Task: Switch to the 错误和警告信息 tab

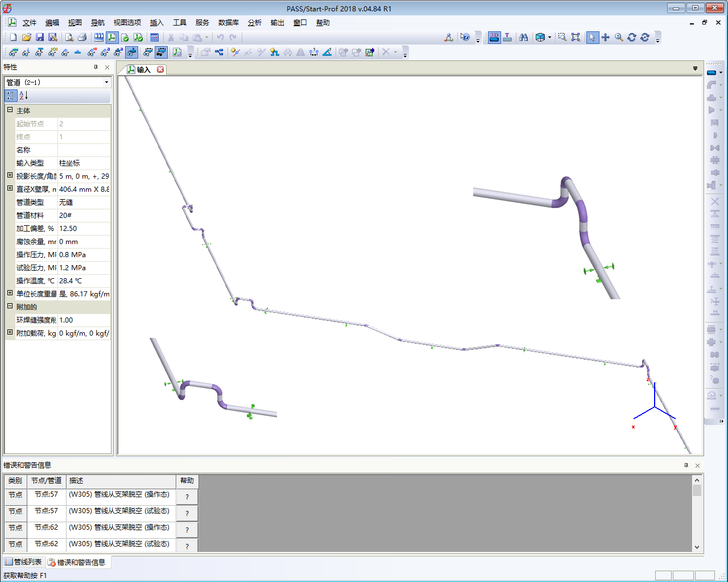Action: click(x=77, y=562)
